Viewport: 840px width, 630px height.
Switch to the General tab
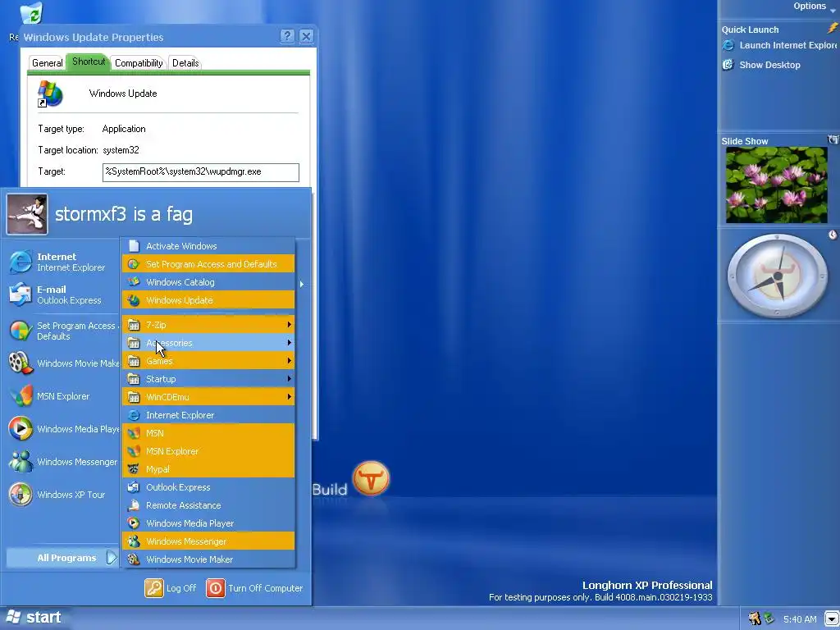[x=47, y=63]
